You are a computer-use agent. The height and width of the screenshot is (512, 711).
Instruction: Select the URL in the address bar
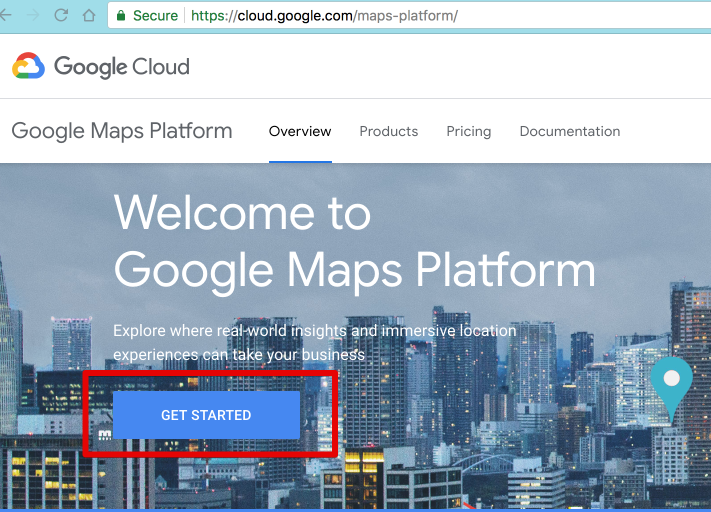[x=324, y=16]
